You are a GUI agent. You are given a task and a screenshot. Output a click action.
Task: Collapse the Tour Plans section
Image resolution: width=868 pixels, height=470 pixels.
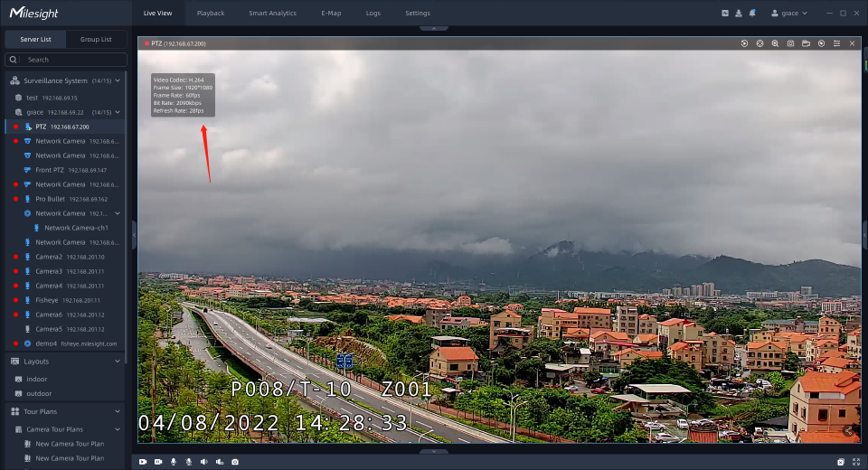coord(118,411)
